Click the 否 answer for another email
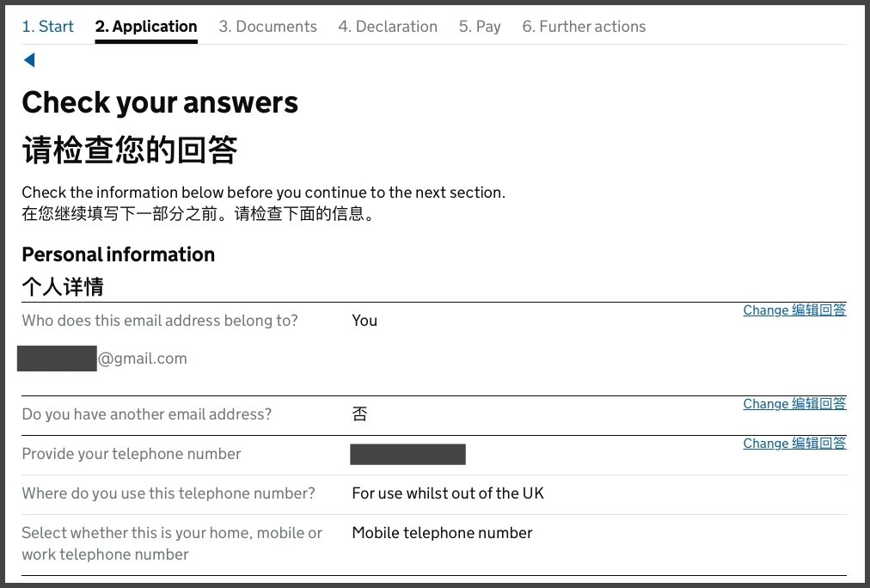 pyautogui.click(x=359, y=414)
